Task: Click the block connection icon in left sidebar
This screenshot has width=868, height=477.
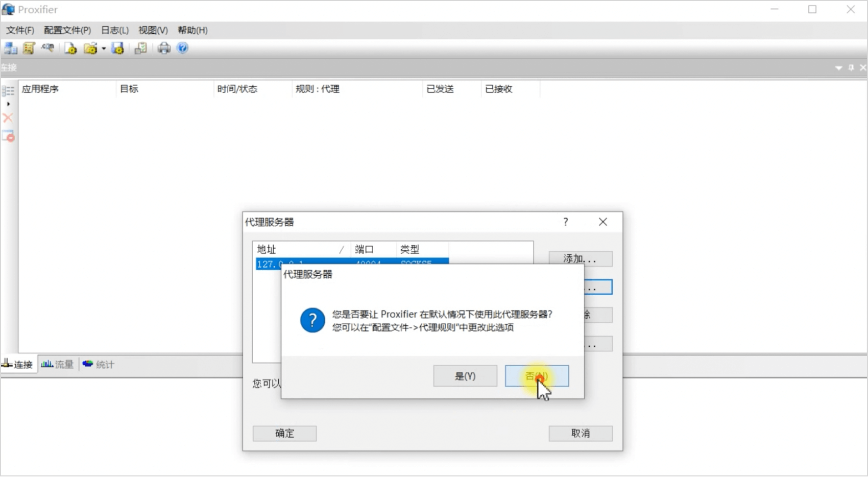Action: (8, 136)
